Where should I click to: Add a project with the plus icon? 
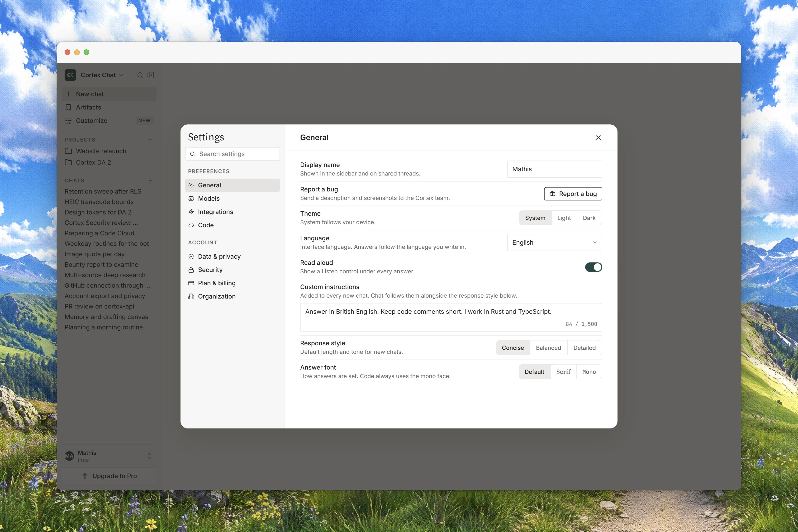[150, 140]
